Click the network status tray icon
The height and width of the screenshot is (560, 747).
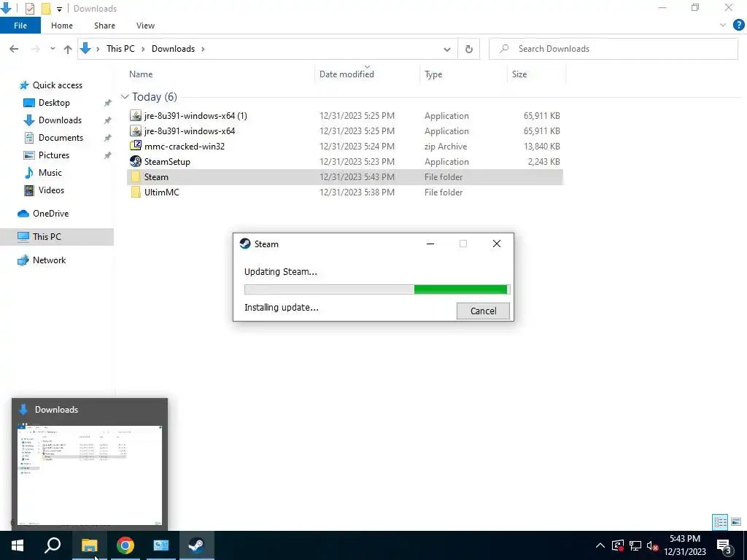635,545
